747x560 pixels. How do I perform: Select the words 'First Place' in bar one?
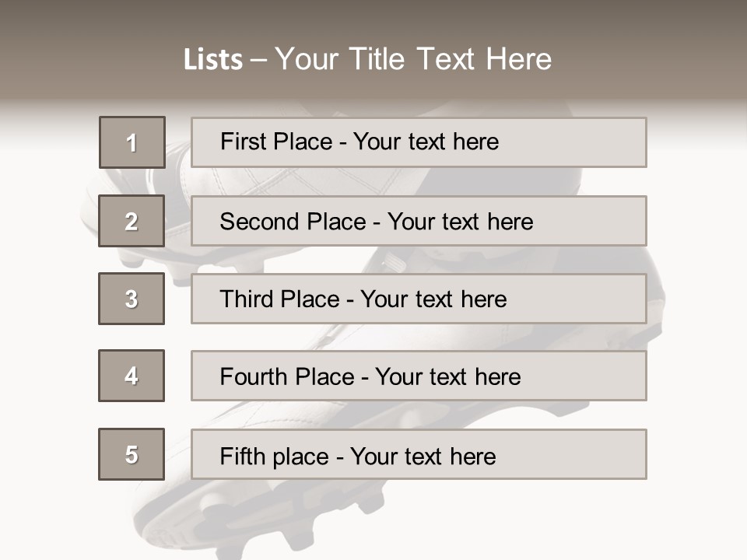pos(276,142)
